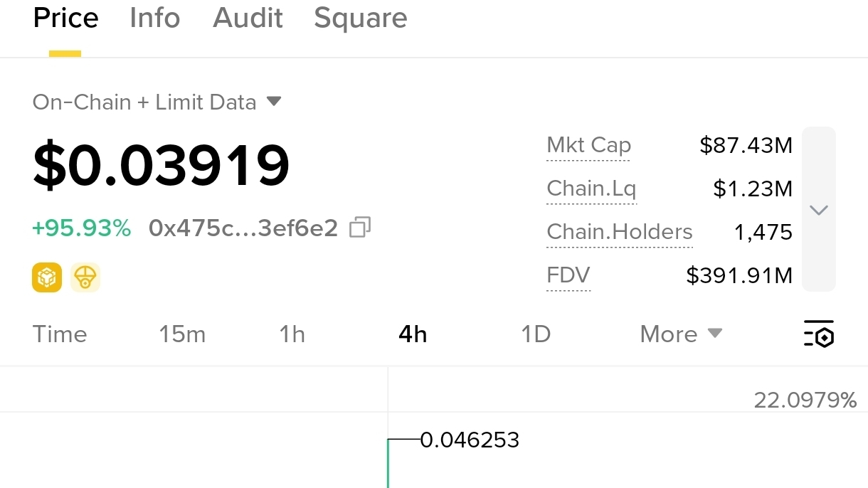The height and width of the screenshot is (488, 868).
Task: Tap the yellow BNB Chain badge icon
Action: click(x=47, y=277)
